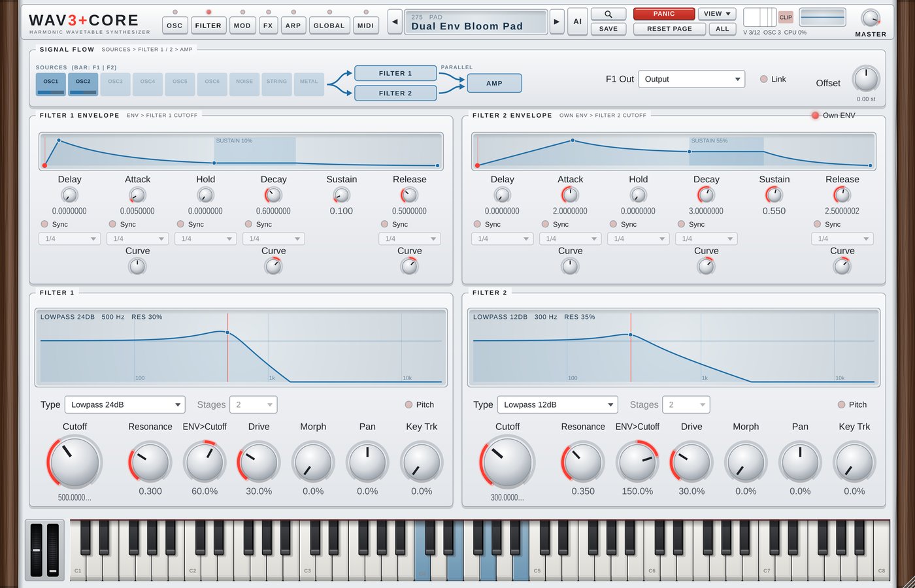Screen dimensions: 915x588
Task: Click Filter 2 Drive knob
Action: pyautogui.click(x=691, y=463)
